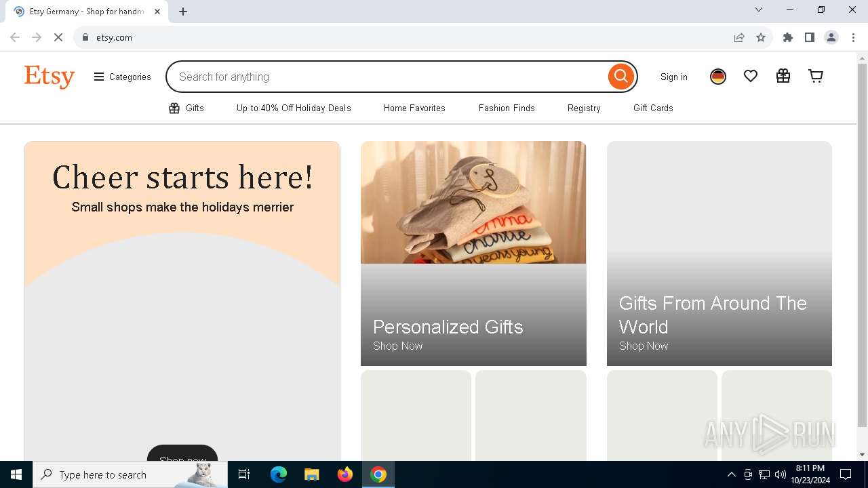Open the taskbar clock showing 8:11 PM
The image size is (868, 488).
click(x=810, y=474)
